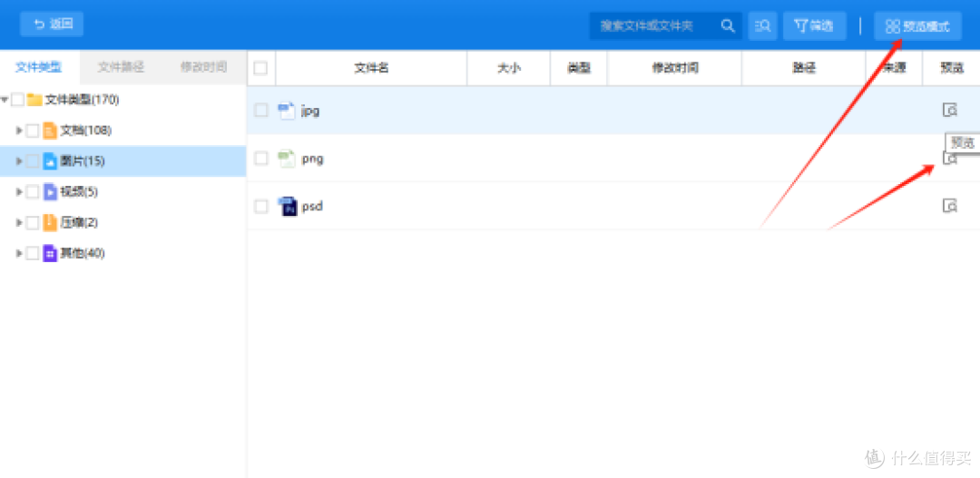This screenshot has height=478, width=980.
Task: Check the psd row checkbox
Action: [x=260, y=206]
